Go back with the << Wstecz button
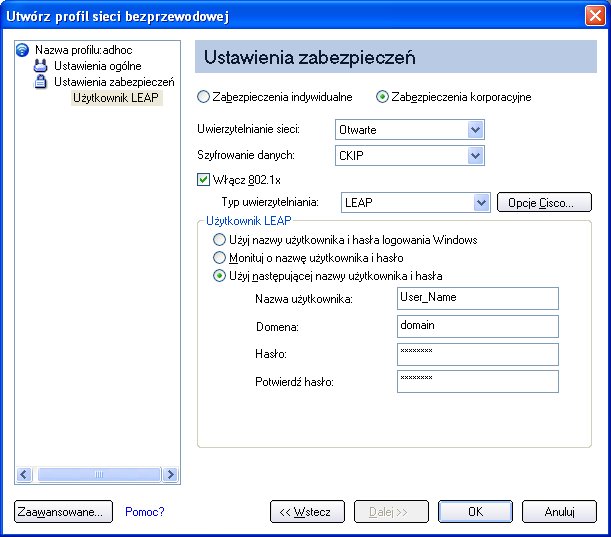The height and width of the screenshot is (537, 611). pyautogui.click(x=307, y=512)
